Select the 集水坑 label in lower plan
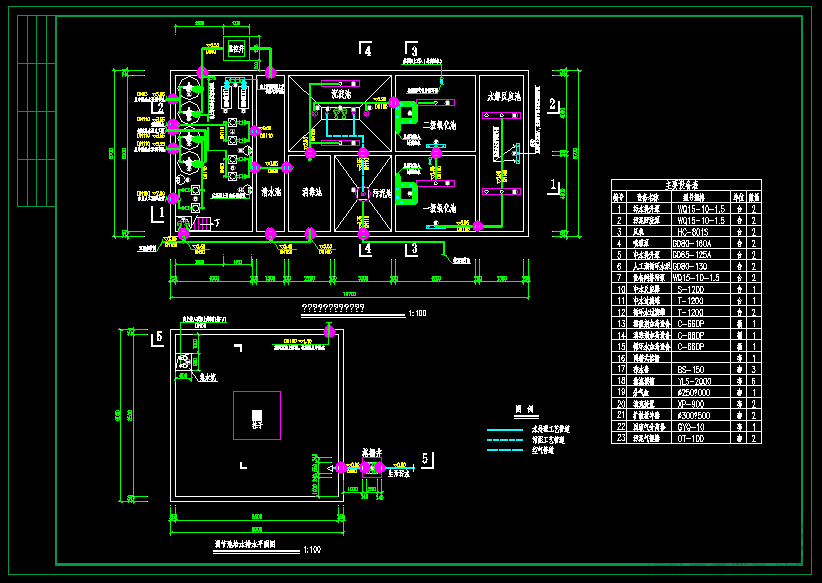Screen dimensions: 822x583 [208, 378]
